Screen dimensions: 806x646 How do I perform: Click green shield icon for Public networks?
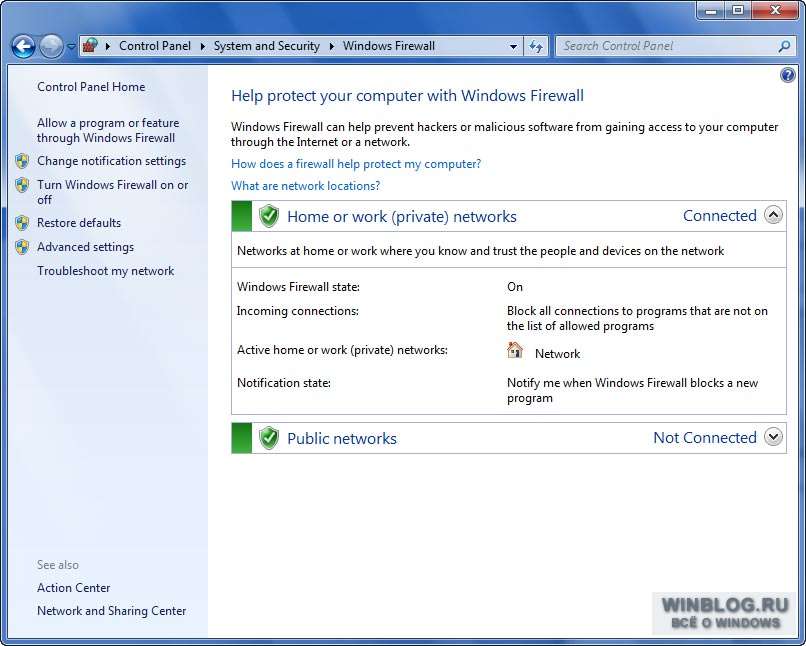(x=268, y=438)
